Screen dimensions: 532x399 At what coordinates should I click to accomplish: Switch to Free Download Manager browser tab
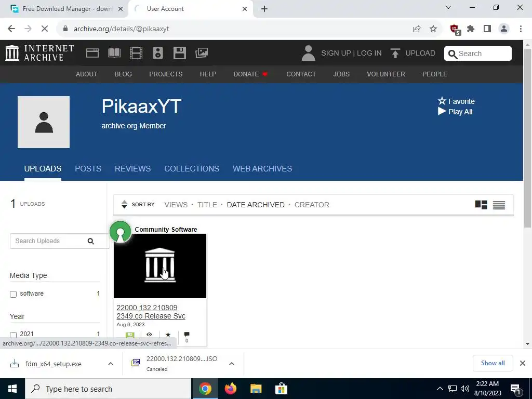click(x=64, y=9)
